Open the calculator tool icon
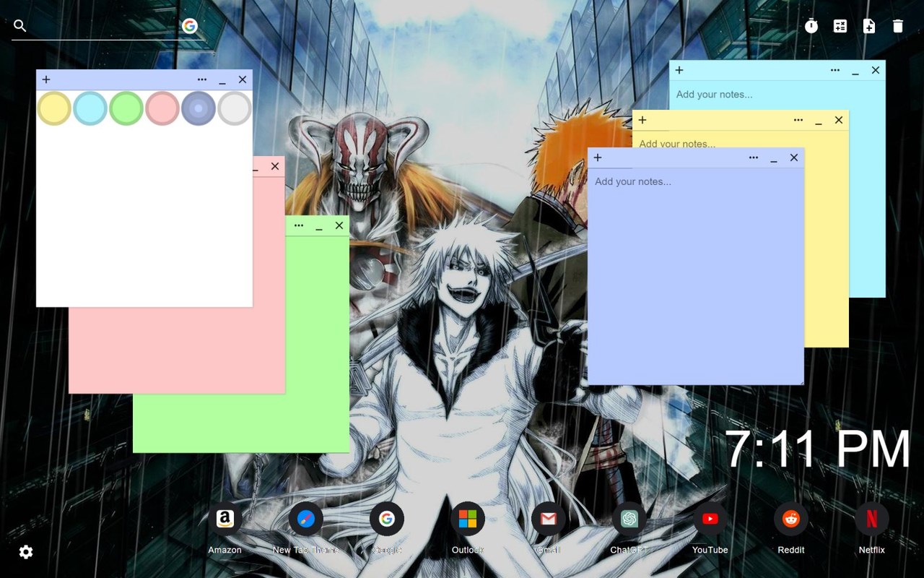 [x=840, y=26]
